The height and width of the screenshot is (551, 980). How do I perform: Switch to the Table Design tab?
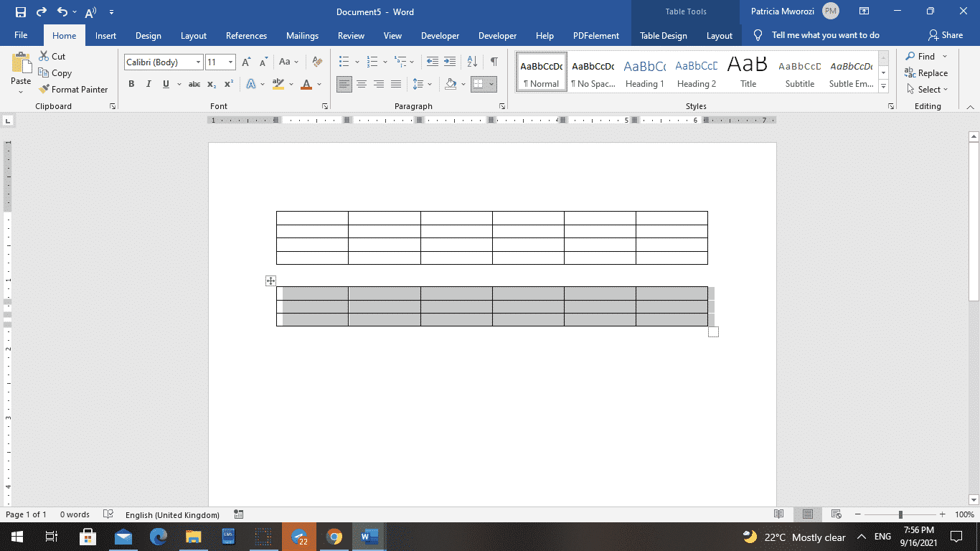[x=663, y=34]
